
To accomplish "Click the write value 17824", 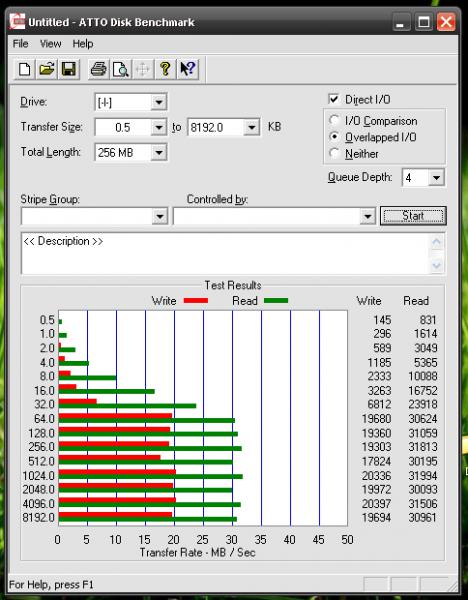I will pyautogui.click(x=376, y=461).
